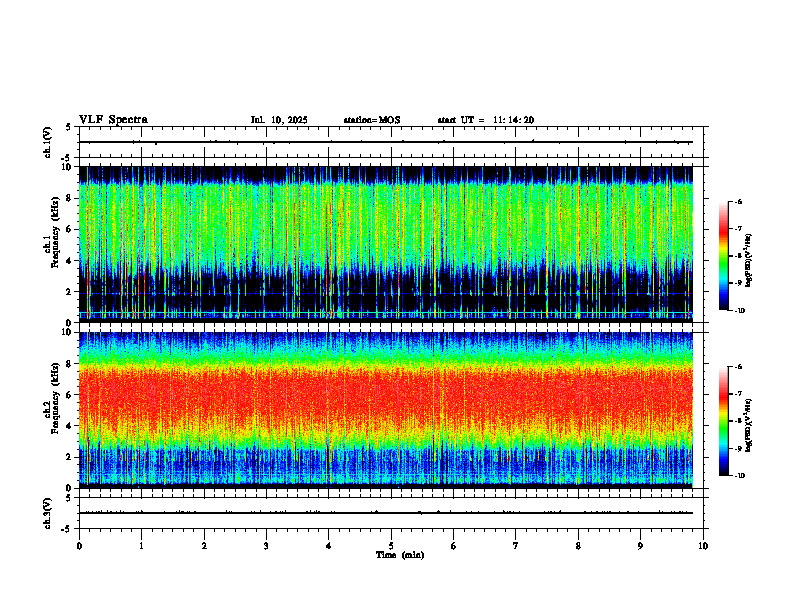Click the 6 kHz tick on ch.1 axis
The width and height of the screenshot is (792, 612).
[x=70, y=229]
